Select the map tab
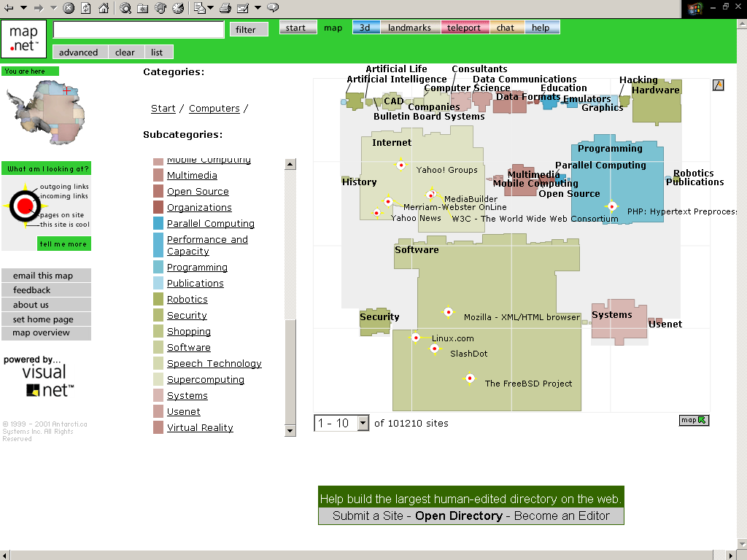 pos(333,27)
